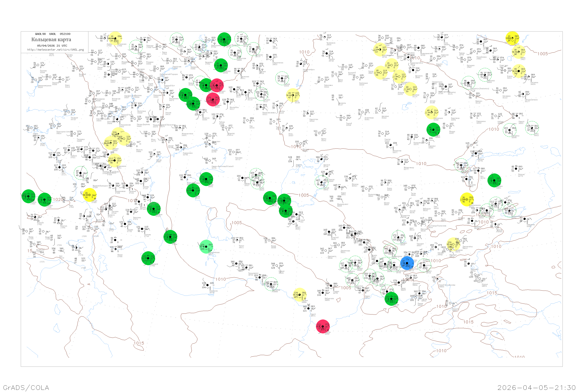
Task: Click the GrADS/COLA label
Action: click(x=26, y=387)
